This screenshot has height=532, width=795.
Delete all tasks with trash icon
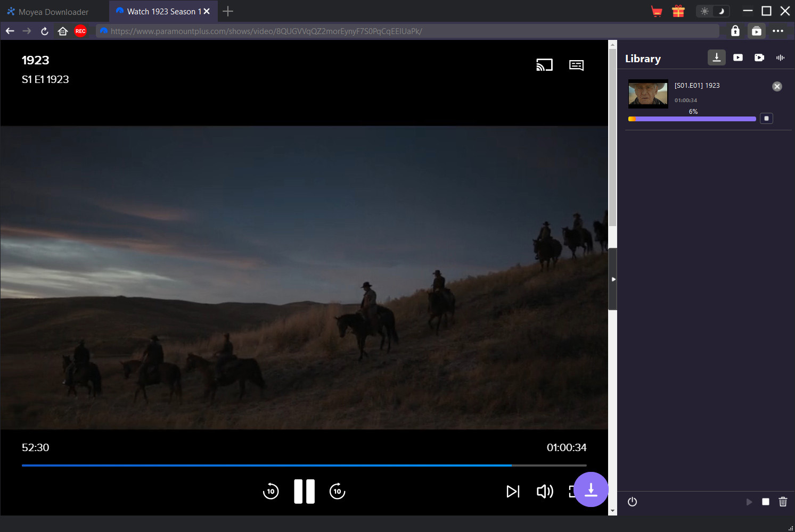(783, 502)
